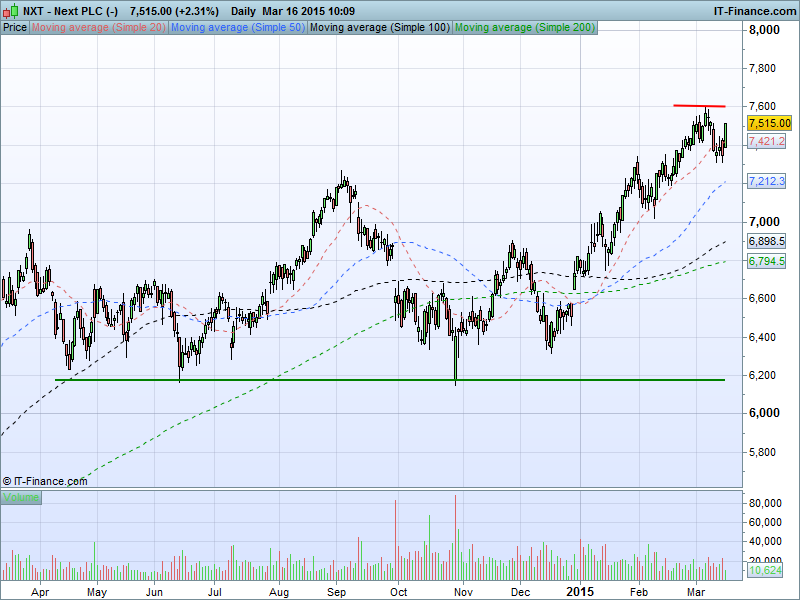Screen dimensions: 800x600
Task: Click the 10,624 volume value tag
Action: pos(765,570)
